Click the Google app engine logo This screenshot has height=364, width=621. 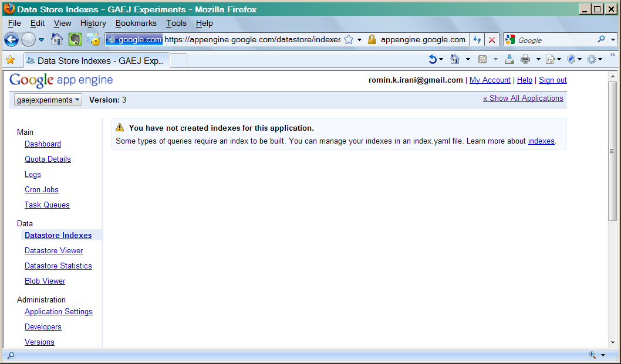pyautogui.click(x=61, y=80)
